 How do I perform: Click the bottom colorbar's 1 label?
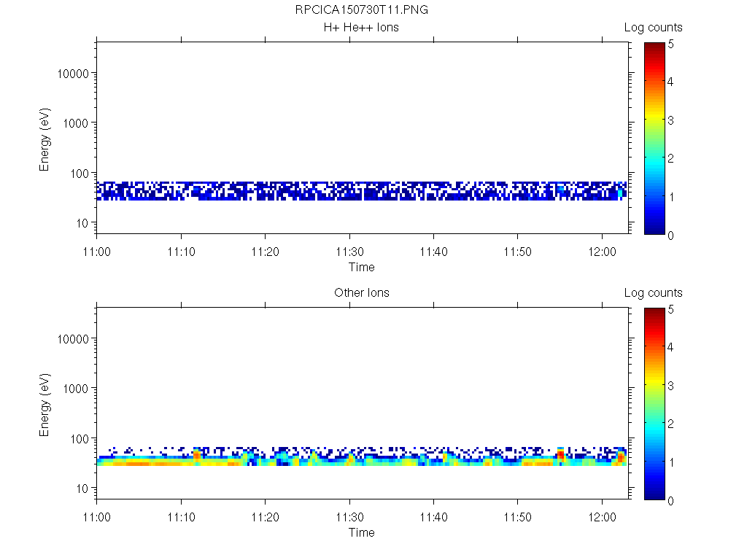[x=671, y=462]
